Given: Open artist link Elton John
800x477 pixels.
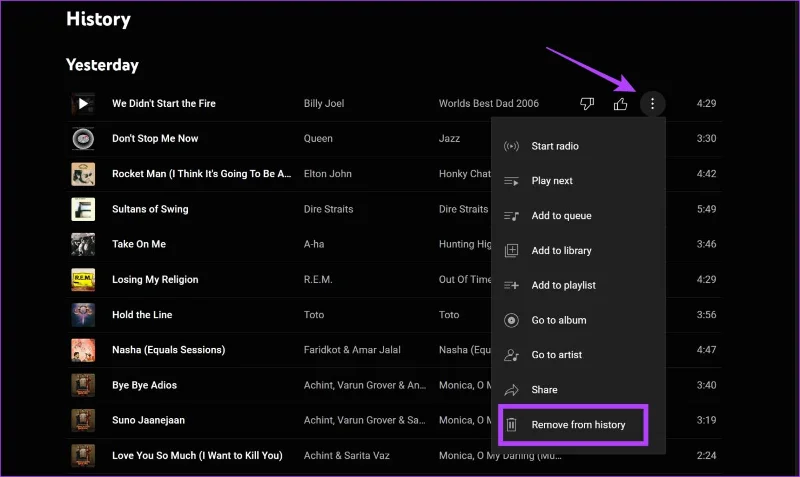Looking at the screenshot, I should [x=328, y=174].
